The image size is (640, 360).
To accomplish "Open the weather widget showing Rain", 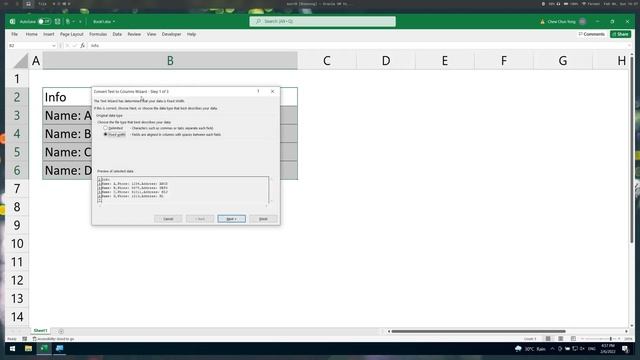I will click(530, 349).
